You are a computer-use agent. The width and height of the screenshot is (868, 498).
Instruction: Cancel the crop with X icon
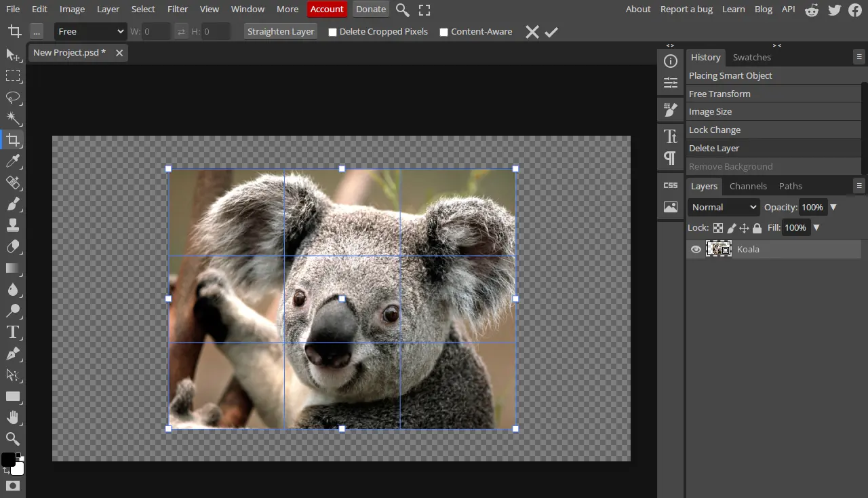tap(532, 32)
